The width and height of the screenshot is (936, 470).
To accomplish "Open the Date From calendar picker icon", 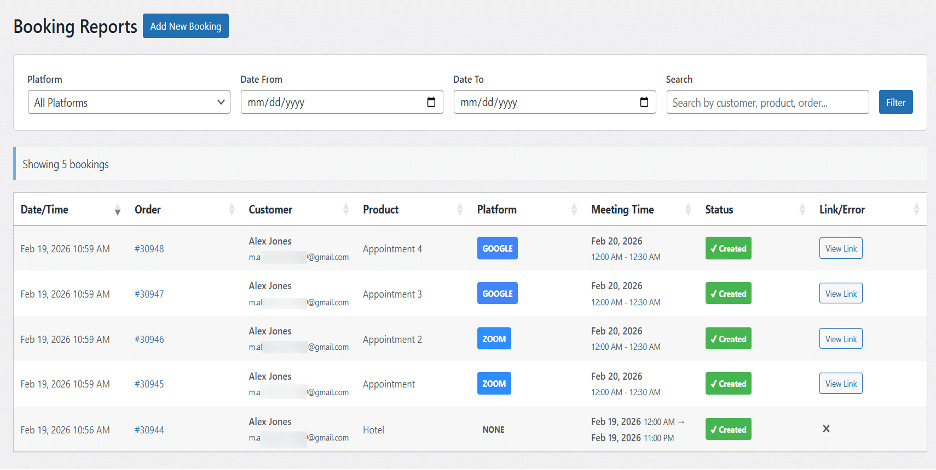I will click(431, 102).
